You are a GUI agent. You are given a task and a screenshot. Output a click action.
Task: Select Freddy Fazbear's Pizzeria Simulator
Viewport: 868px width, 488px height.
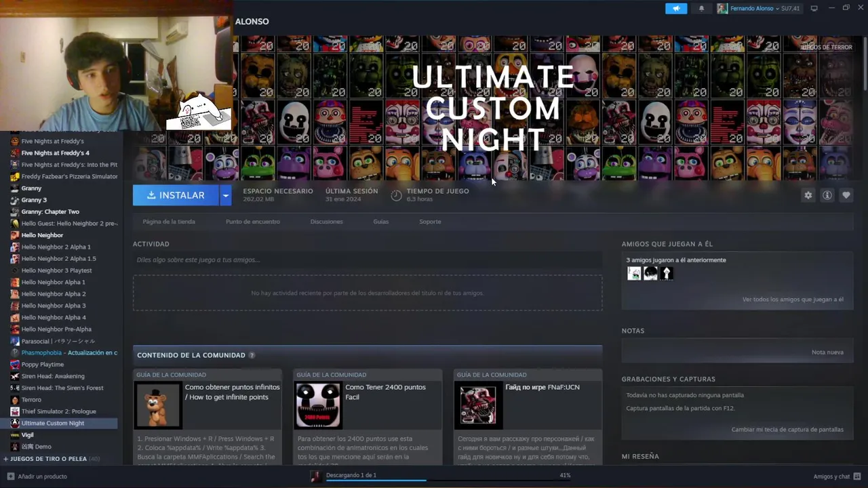coord(69,176)
